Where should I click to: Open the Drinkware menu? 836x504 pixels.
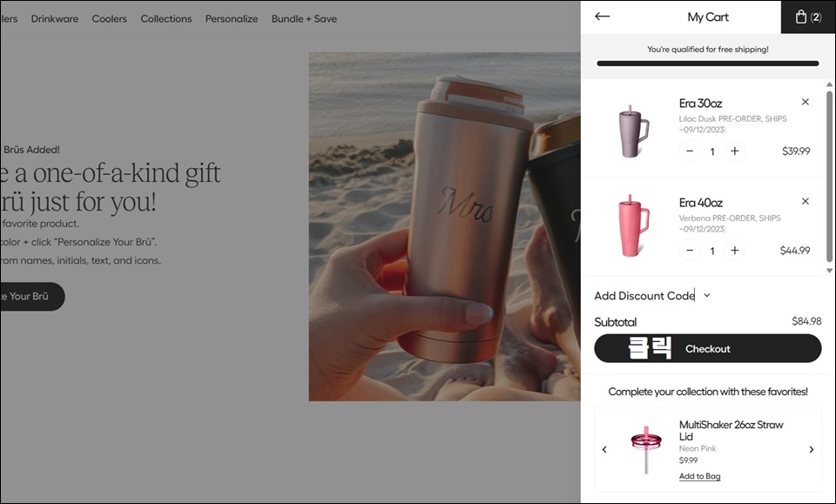54,18
